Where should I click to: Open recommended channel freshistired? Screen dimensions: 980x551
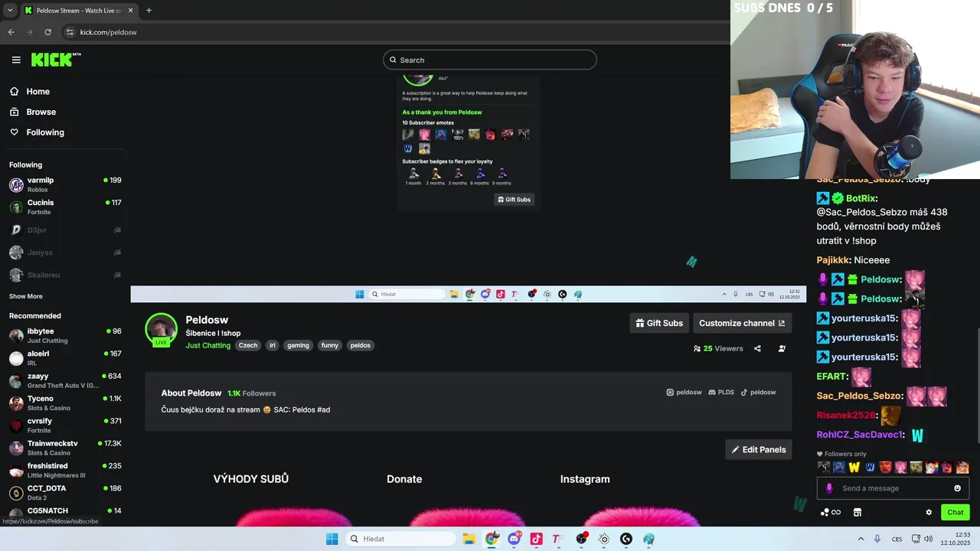[x=65, y=470]
